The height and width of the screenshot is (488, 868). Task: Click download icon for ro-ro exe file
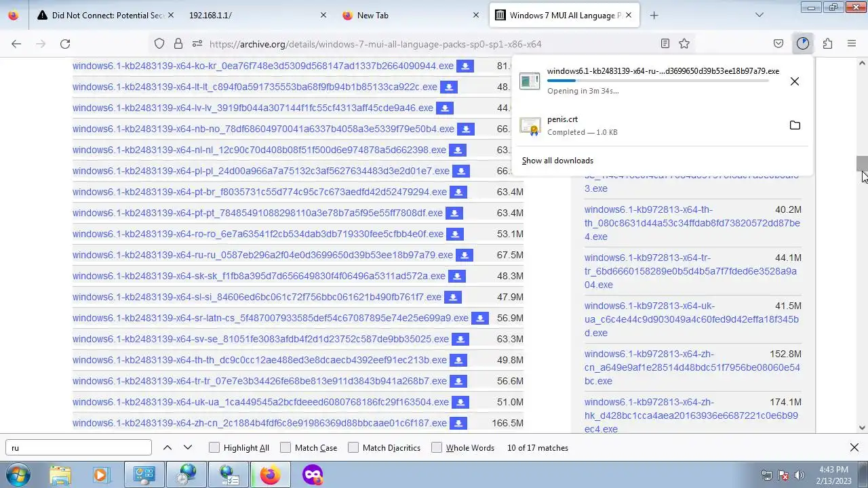point(454,235)
